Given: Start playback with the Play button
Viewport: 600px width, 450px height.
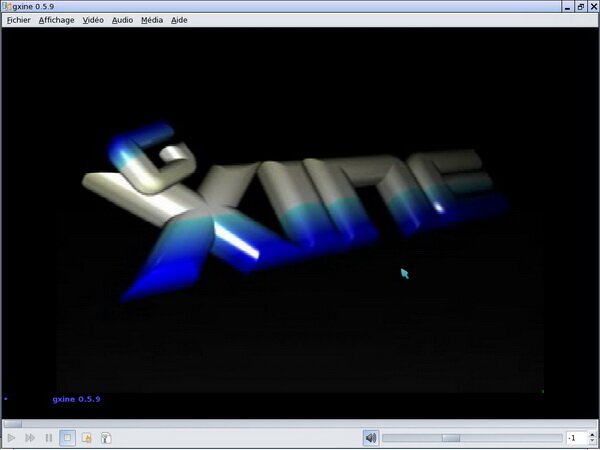Looking at the screenshot, I should point(11,438).
